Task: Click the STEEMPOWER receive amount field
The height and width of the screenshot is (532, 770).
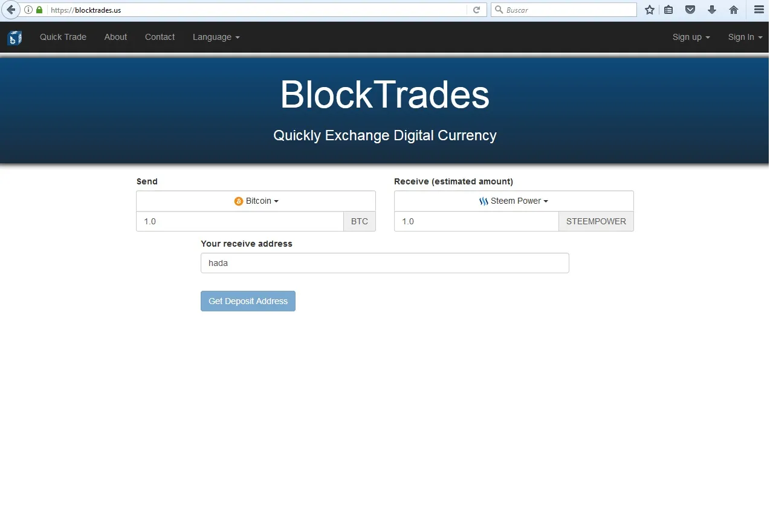Action: coord(476,221)
